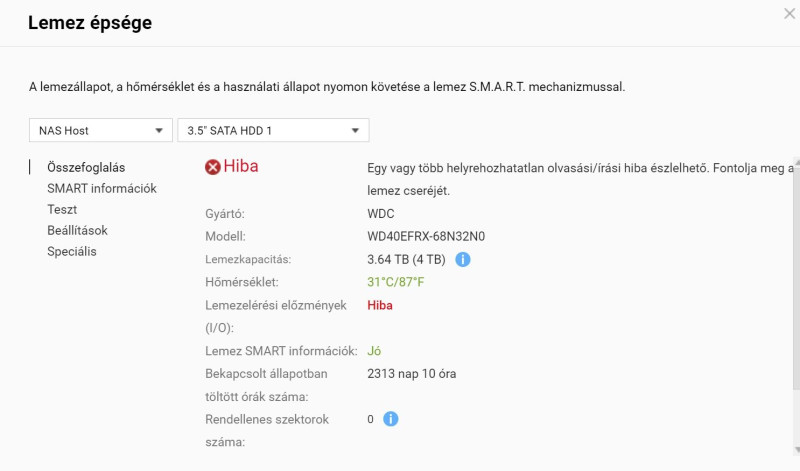The width and height of the screenshot is (800, 471).
Task: Click the NAS Host dropdown arrow
Action: tap(159, 131)
